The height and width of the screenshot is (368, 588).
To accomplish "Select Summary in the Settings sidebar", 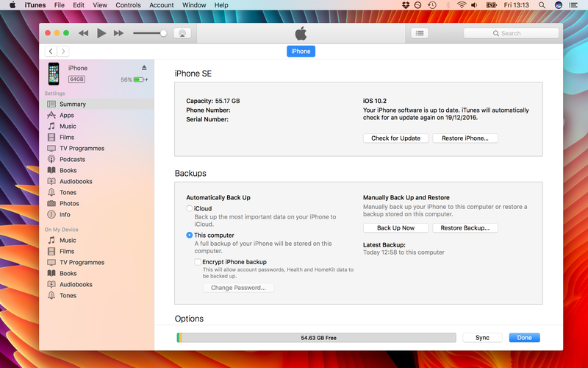I will [97, 104].
